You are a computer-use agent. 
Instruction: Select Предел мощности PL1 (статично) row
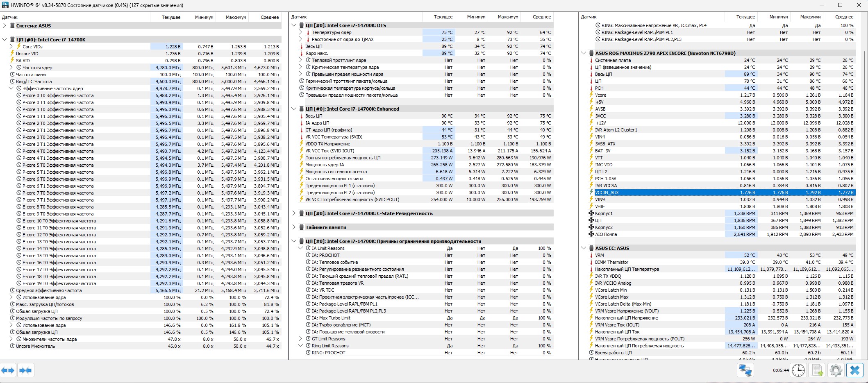(426, 186)
